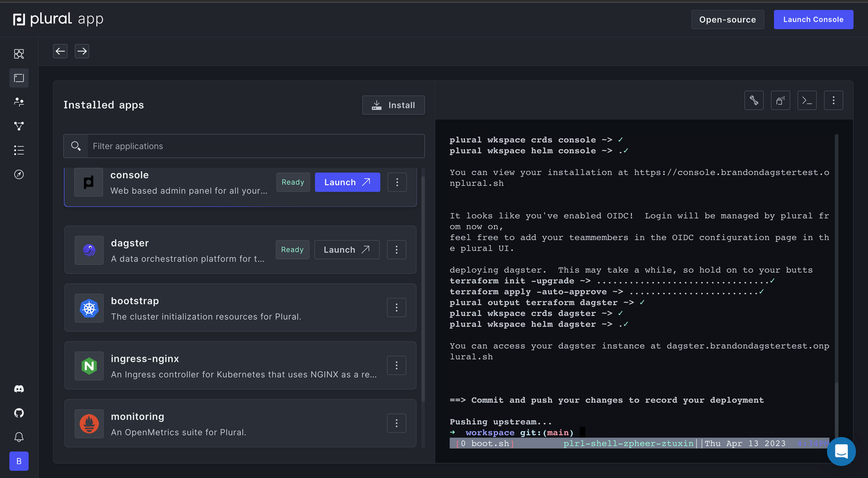The width and height of the screenshot is (868, 478).
Task: Open the clusters graph sidebar icon
Action: pyautogui.click(x=19, y=126)
